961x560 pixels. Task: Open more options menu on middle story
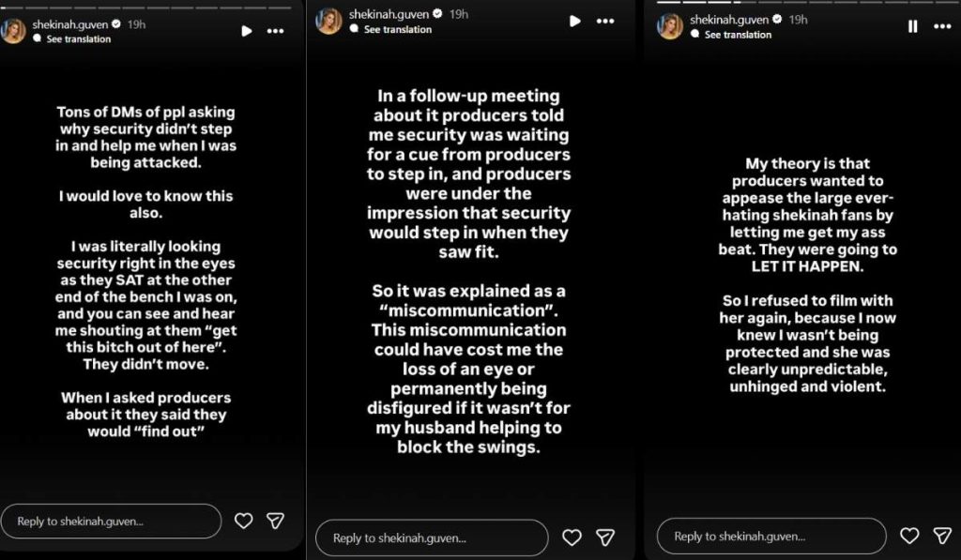605,21
